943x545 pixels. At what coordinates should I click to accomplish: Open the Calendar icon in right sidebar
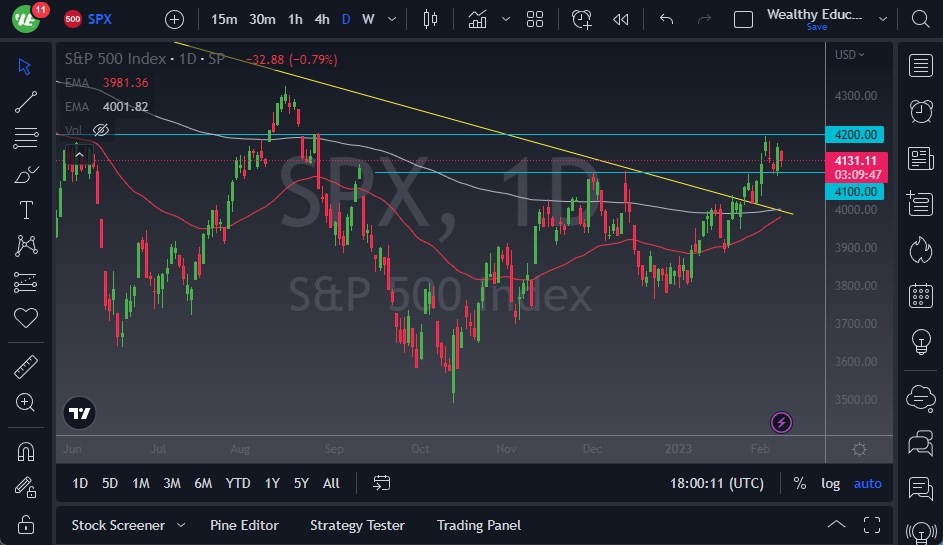coord(920,296)
